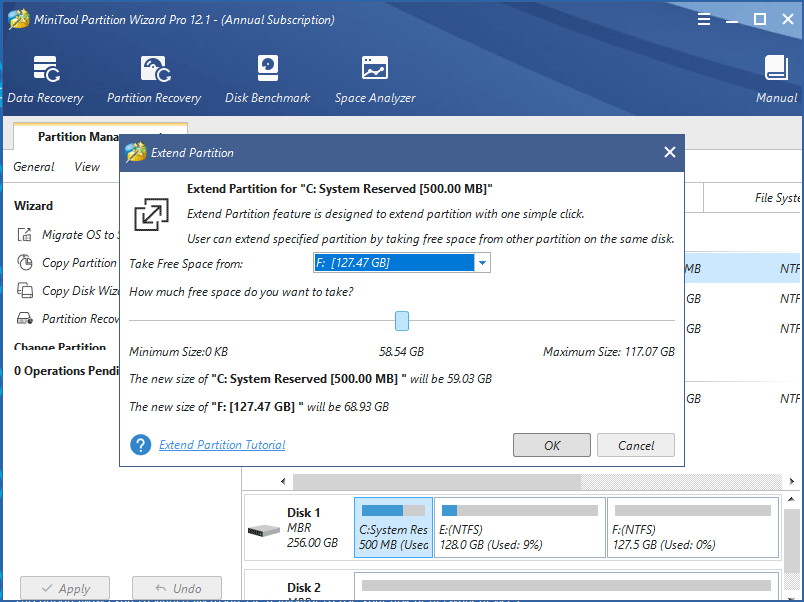
Task: Open the Extend Partition Tutorial link
Action: click(x=222, y=445)
